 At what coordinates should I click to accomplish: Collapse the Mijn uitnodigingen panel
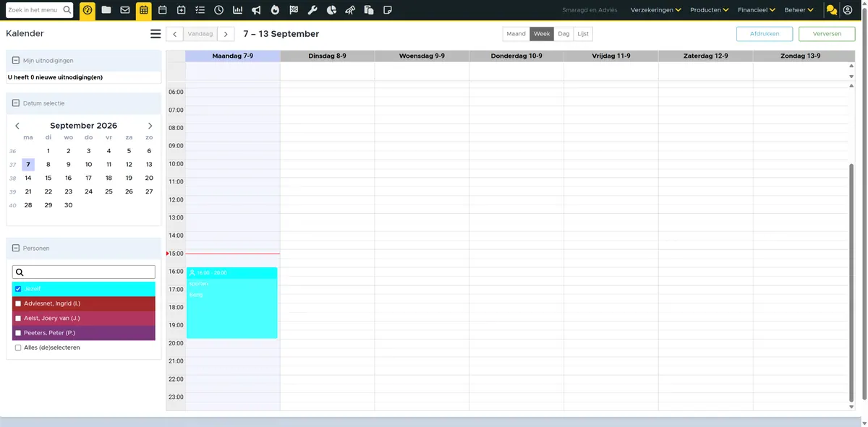15,61
